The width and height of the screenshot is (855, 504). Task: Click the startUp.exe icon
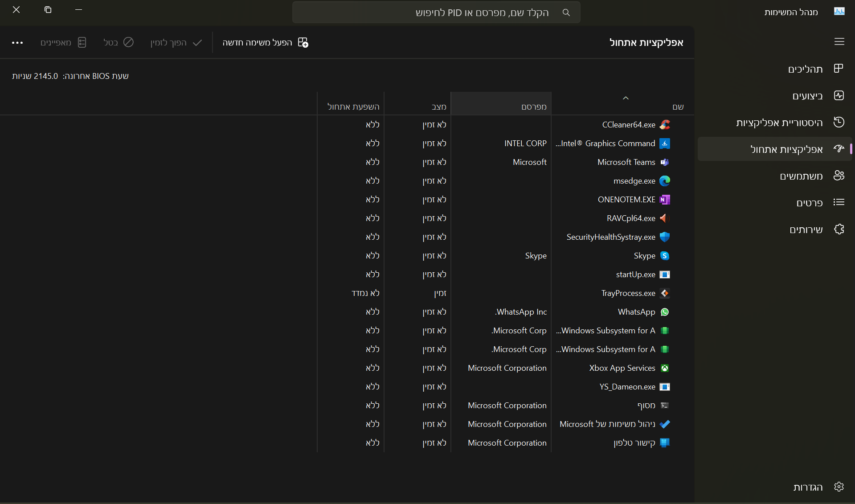[665, 275]
